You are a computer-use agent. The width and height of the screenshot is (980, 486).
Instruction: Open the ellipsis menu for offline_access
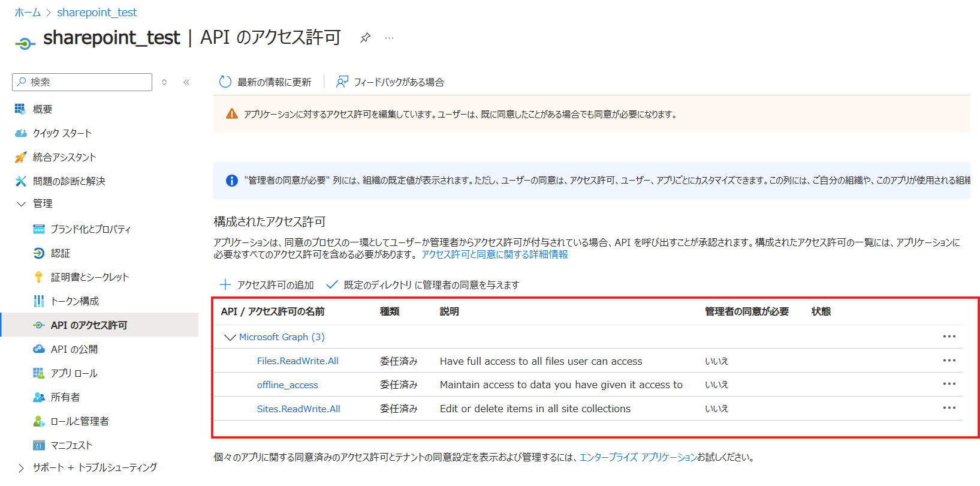pyautogui.click(x=949, y=384)
